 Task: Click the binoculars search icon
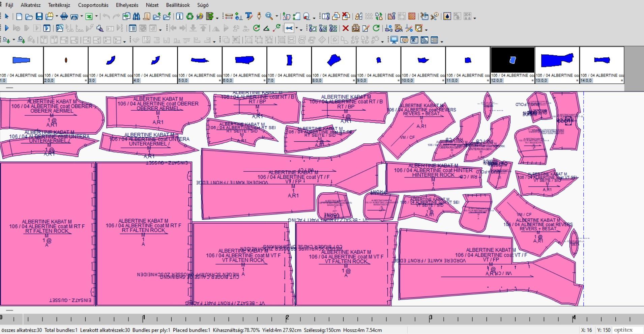(137, 17)
